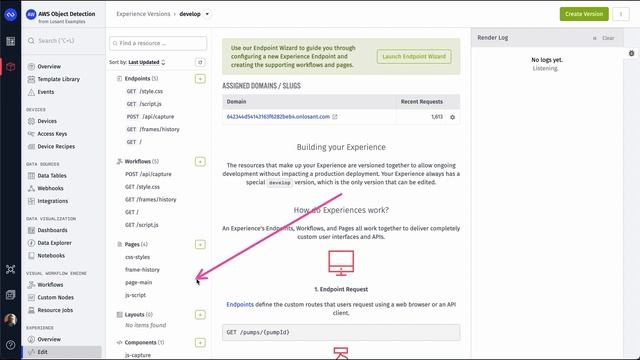The image size is (640, 360).
Task: Go to Webhooks
Action: [50, 188]
